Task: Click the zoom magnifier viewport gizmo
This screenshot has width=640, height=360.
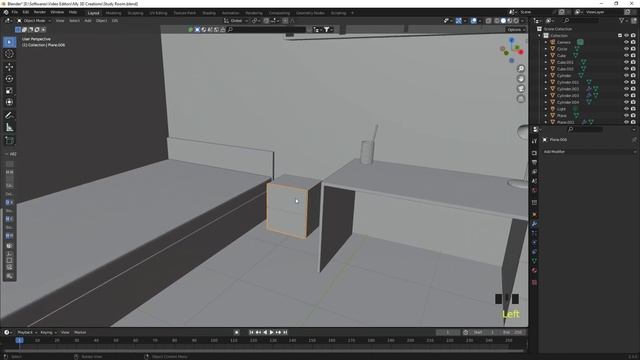Action: (521, 69)
